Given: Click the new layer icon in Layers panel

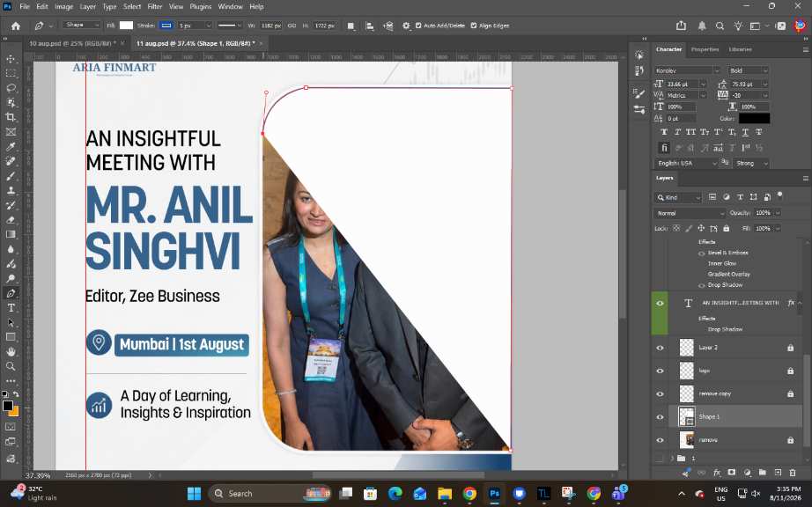Looking at the screenshot, I should pyautogui.click(x=778, y=473).
